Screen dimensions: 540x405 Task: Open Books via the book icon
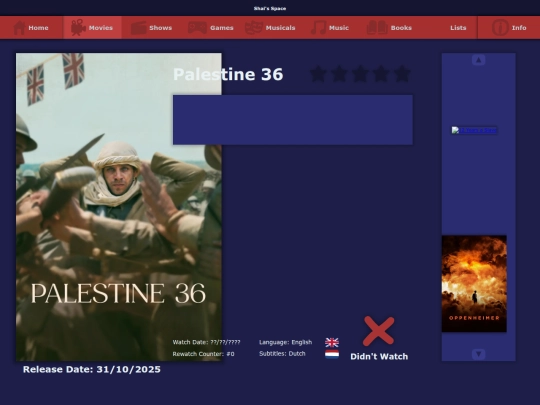[377, 28]
